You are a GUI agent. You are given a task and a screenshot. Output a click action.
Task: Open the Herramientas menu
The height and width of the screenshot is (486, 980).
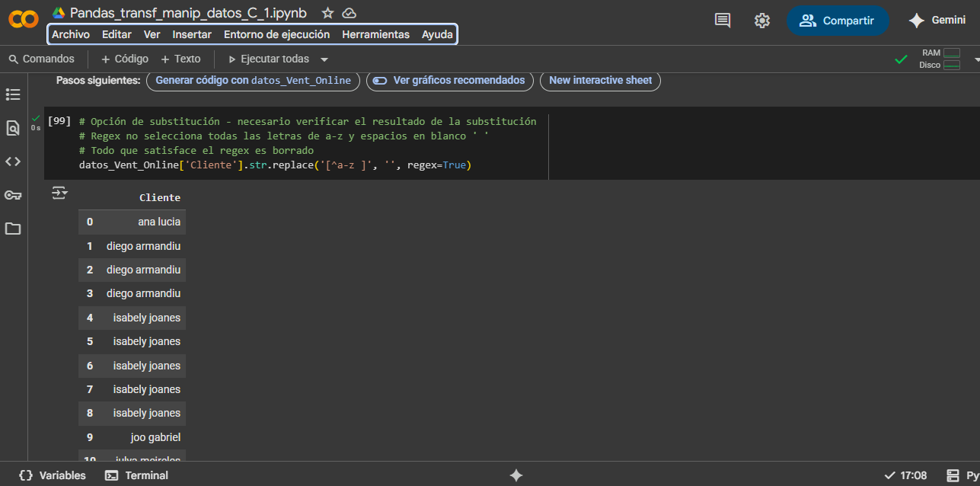[376, 34]
